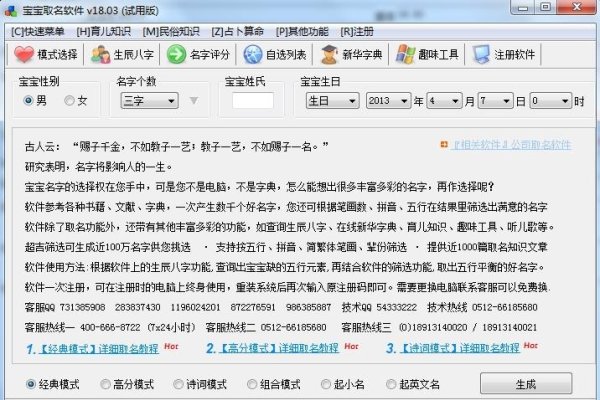Viewport: 600px width, 400px height.
Task: Open the year 2013 dropdown
Action: coord(388,101)
